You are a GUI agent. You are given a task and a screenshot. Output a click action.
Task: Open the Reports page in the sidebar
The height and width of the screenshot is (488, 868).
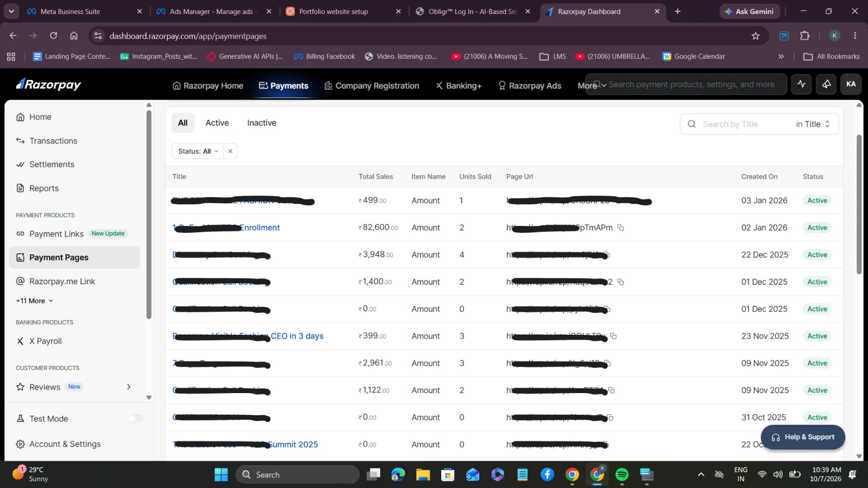tap(44, 188)
